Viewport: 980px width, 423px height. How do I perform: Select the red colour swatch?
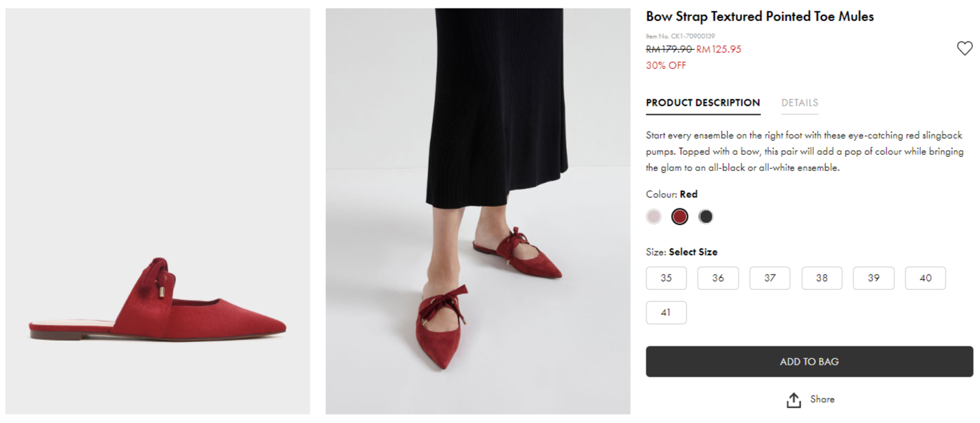679,217
